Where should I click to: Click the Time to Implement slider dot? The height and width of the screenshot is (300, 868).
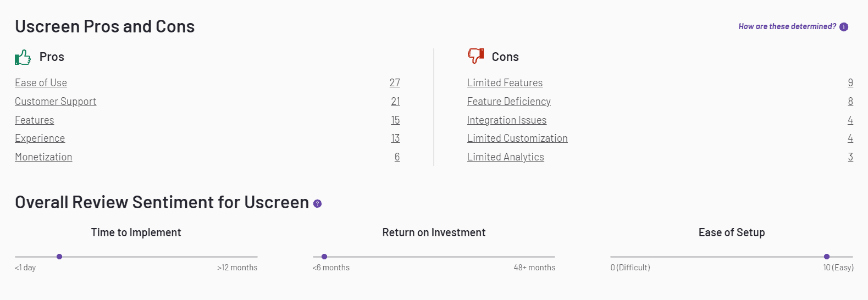59,257
